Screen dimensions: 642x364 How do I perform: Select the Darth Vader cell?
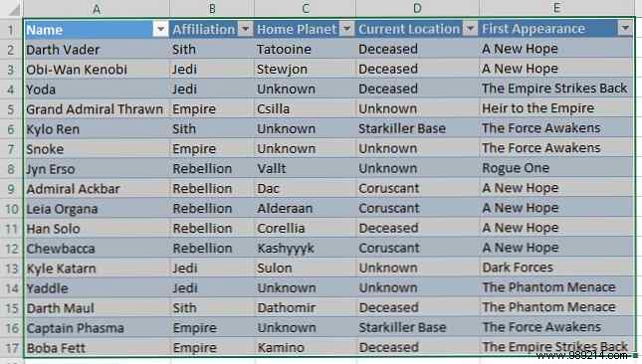pyautogui.click(x=97, y=50)
